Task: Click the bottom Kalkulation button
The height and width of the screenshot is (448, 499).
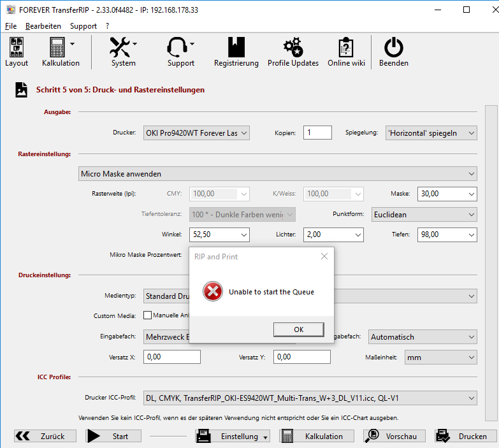Action: click(317, 437)
